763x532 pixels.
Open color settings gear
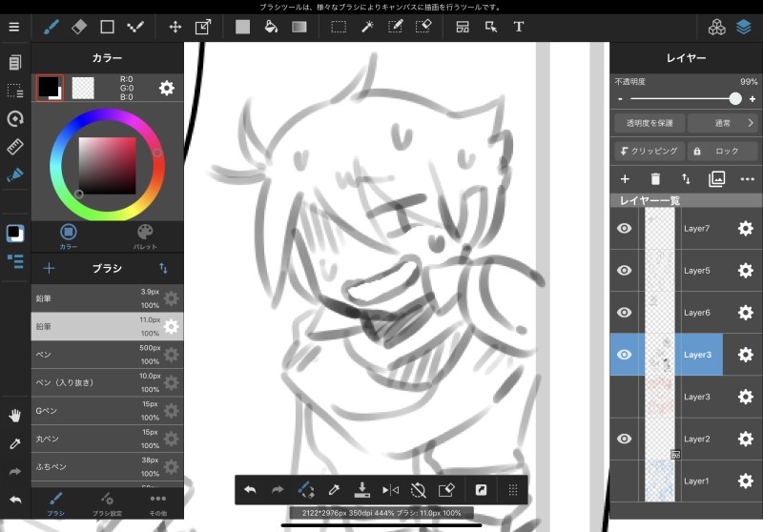click(166, 88)
